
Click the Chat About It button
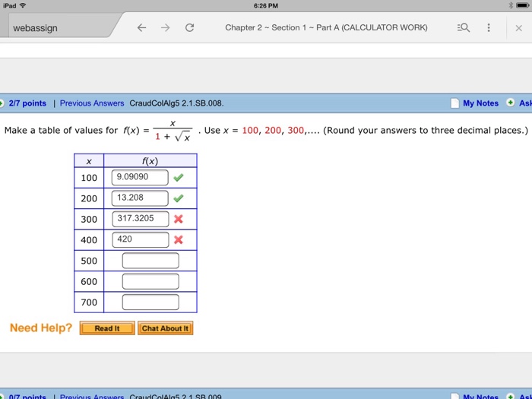[165, 328]
